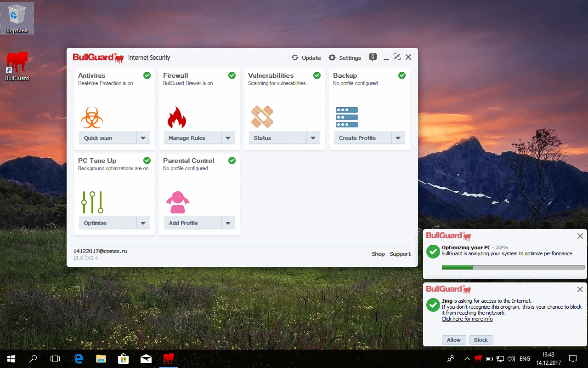This screenshot has height=368, width=588.
Task: Open File Explorer from the taskbar
Action: (x=101, y=358)
